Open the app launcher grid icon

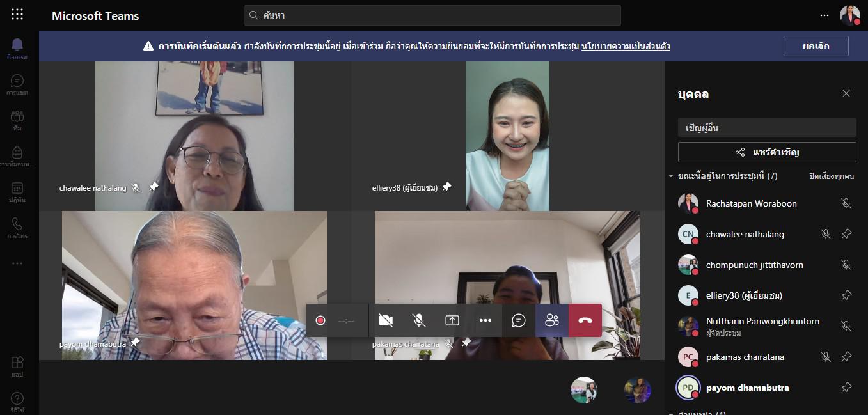[x=17, y=14]
